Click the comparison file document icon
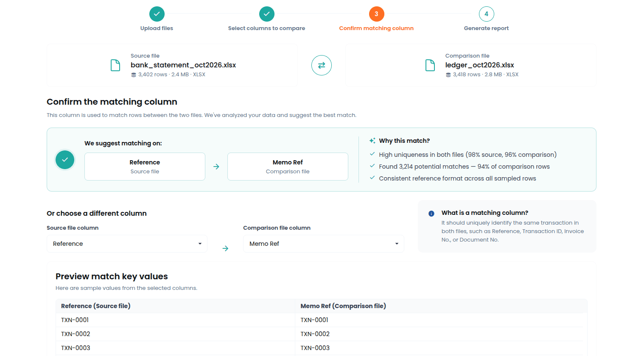The width and height of the screenshot is (644, 356). click(x=430, y=65)
